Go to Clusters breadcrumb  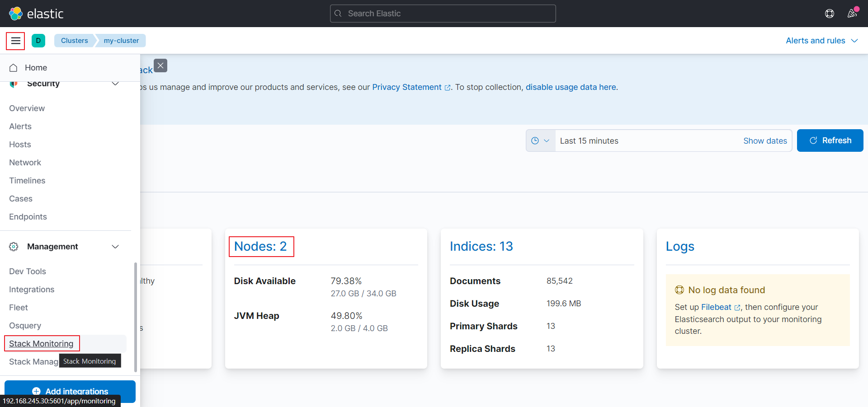pyautogui.click(x=75, y=41)
